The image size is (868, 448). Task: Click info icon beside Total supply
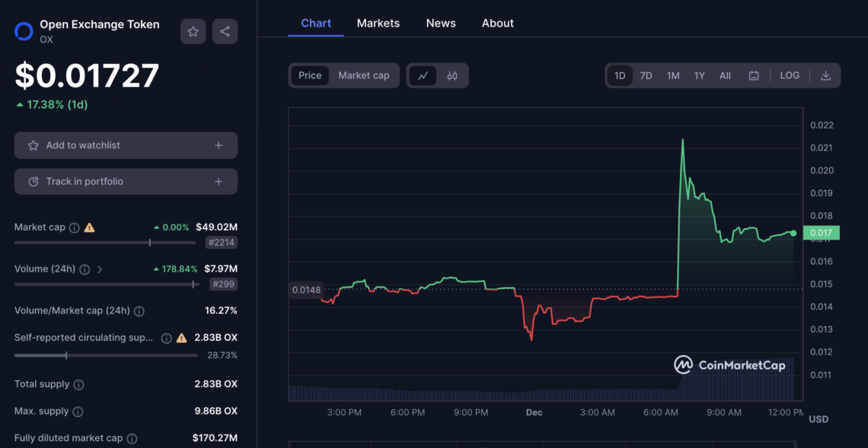pyautogui.click(x=78, y=385)
